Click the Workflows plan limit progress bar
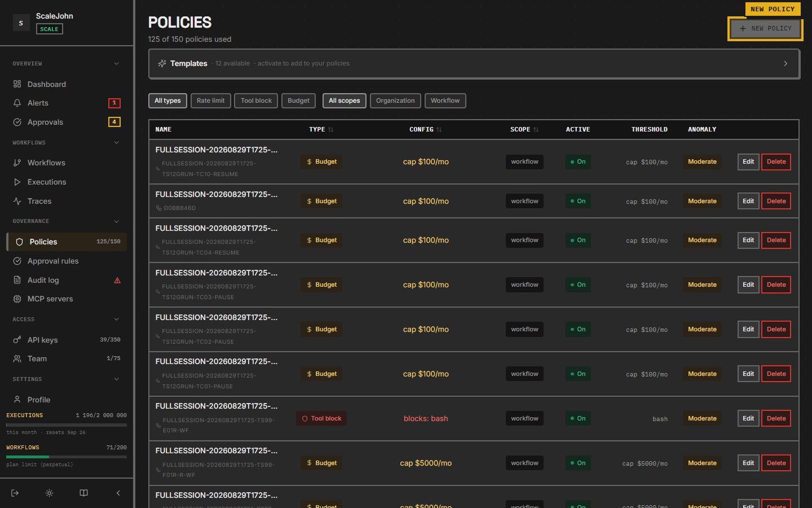Screen dimensions: 812x508 pos(67,457)
